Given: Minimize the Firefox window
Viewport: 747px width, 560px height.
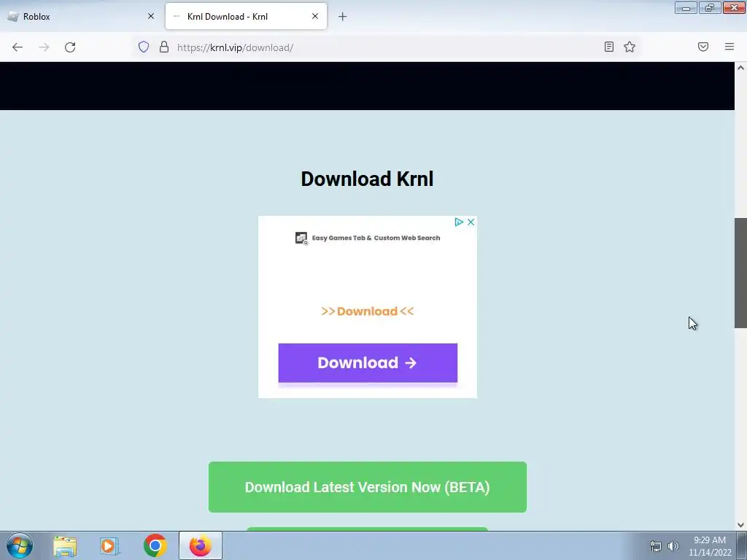Looking at the screenshot, I should (x=686, y=7).
